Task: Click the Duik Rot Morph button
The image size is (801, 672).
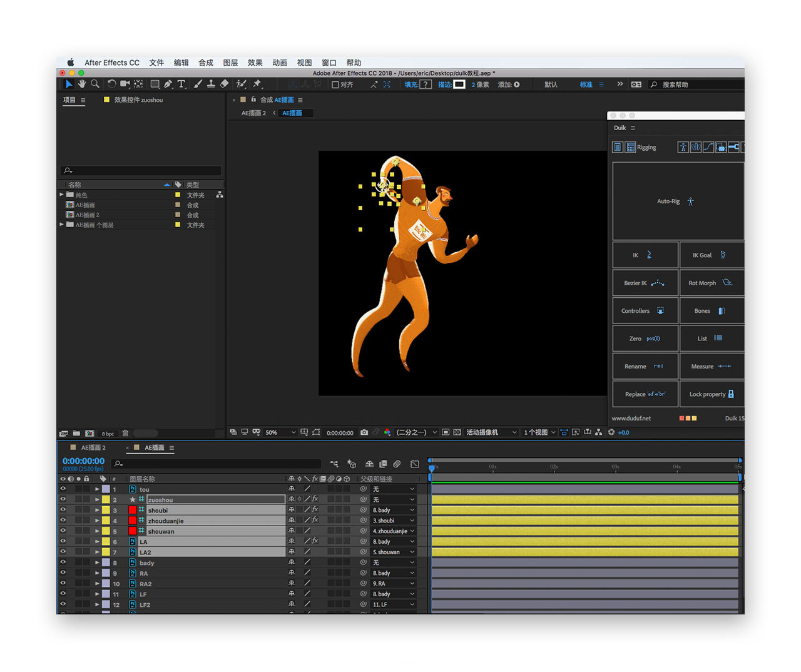Action: 712,283
